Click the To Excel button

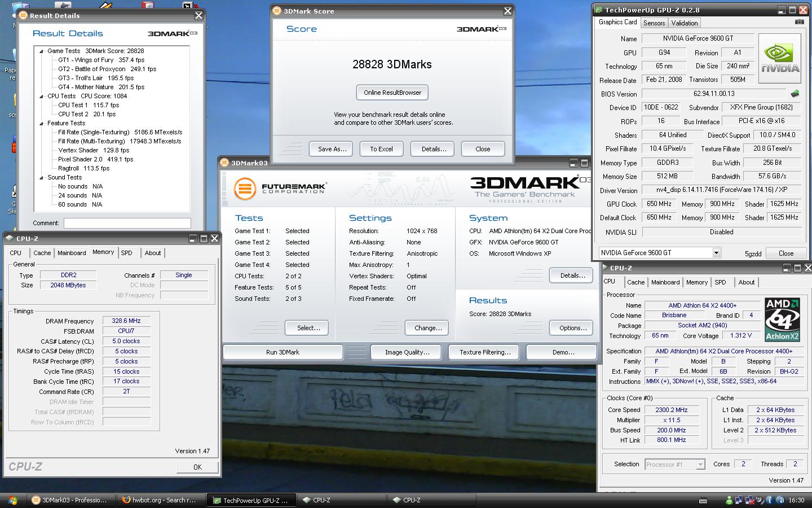(x=381, y=149)
